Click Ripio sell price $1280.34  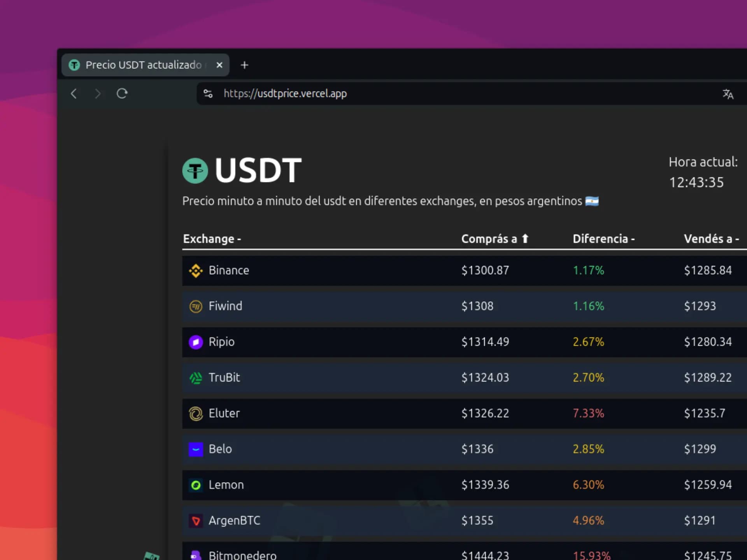pyautogui.click(x=708, y=342)
